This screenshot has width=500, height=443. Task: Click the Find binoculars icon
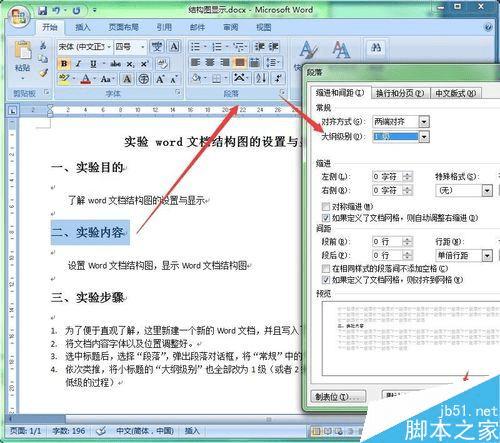(x=376, y=48)
